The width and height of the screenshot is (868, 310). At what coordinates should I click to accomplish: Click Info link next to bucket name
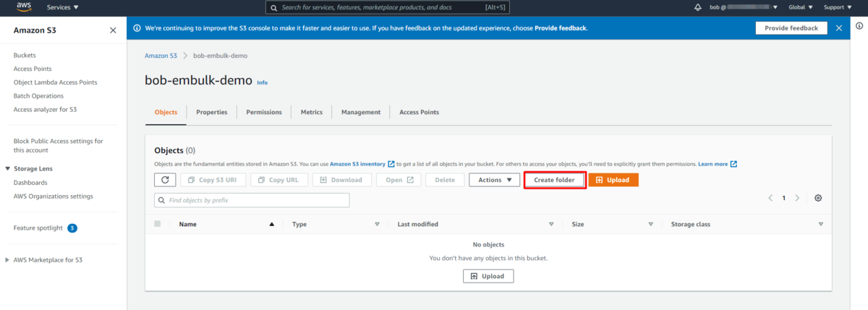[262, 82]
